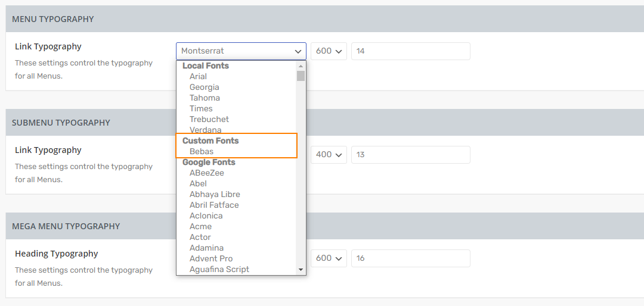Open the Mega Menu heading weight dropdown
The width and height of the screenshot is (644, 306).
pyautogui.click(x=329, y=258)
